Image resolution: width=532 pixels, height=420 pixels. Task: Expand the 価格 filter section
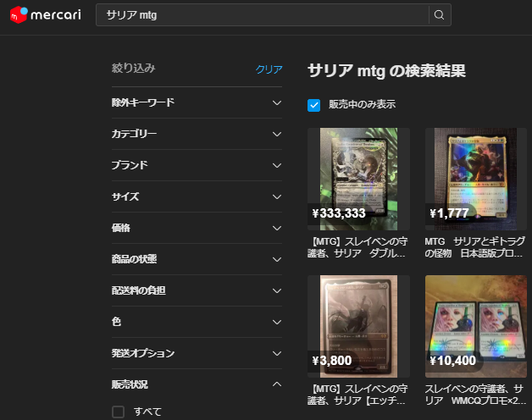[x=197, y=228]
